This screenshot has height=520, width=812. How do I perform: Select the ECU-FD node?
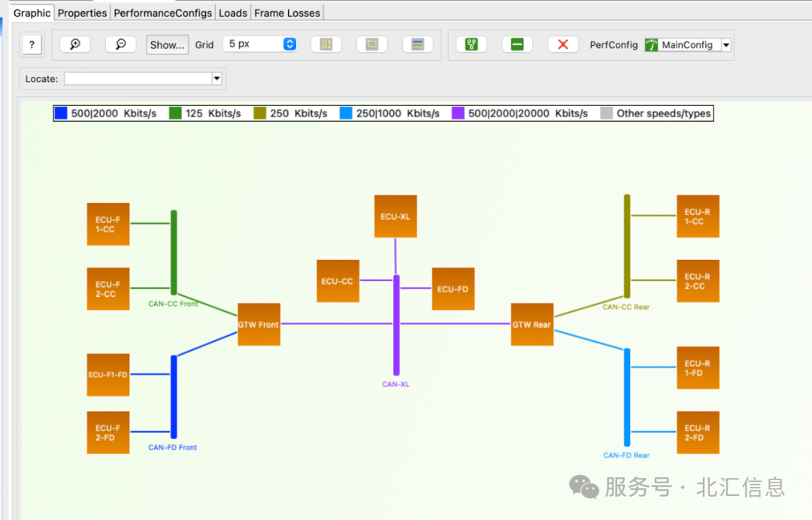pyautogui.click(x=453, y=289)
